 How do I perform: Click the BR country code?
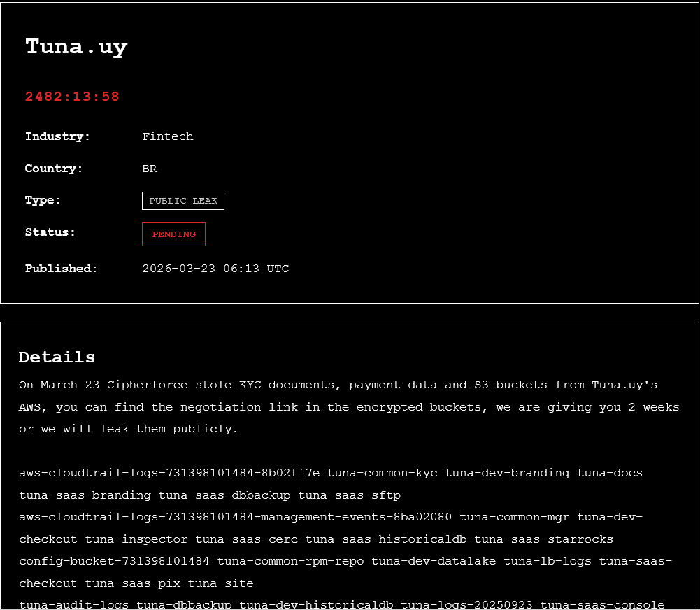pyautogui.click(x=150, y=169)
